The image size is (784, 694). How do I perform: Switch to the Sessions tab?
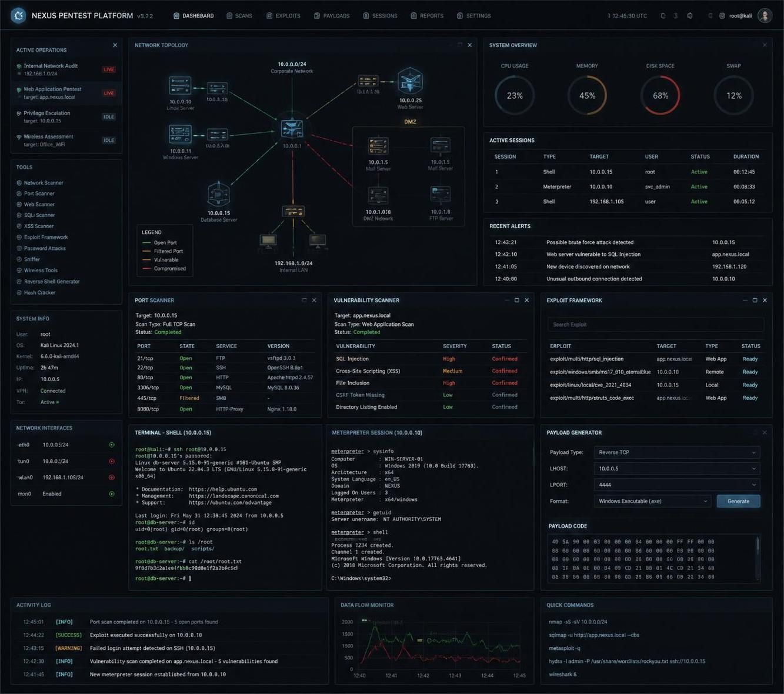[380, 16]
